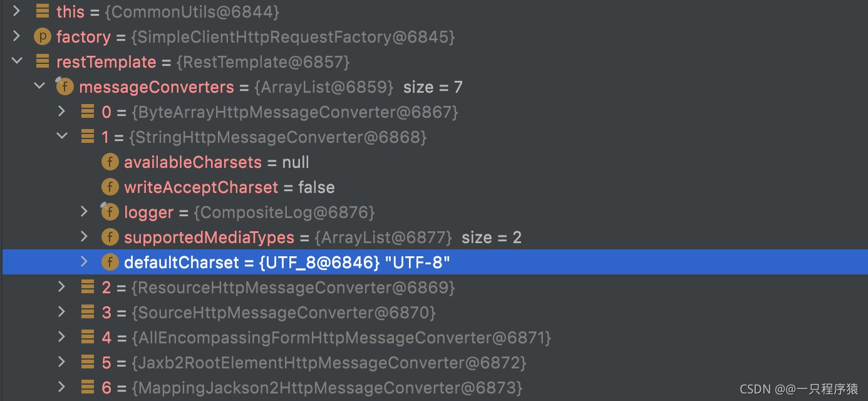Click the 'f' field icon beside messageConverters
Screen dimensions: 868x401
pos(65,86)
